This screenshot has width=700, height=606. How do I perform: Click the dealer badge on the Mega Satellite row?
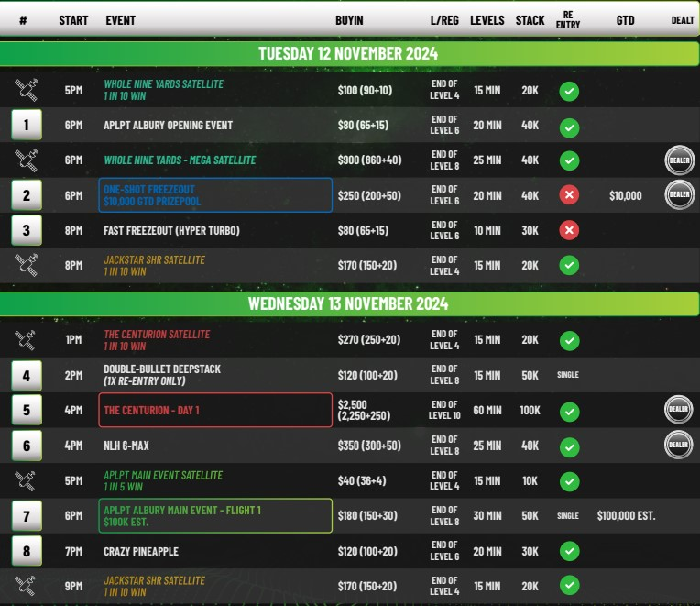click(678, 160)
